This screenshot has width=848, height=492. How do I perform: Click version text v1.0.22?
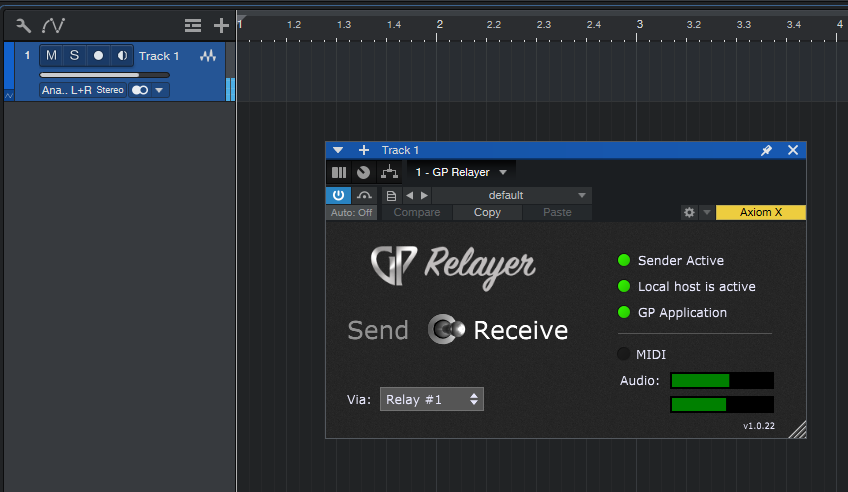759,426
